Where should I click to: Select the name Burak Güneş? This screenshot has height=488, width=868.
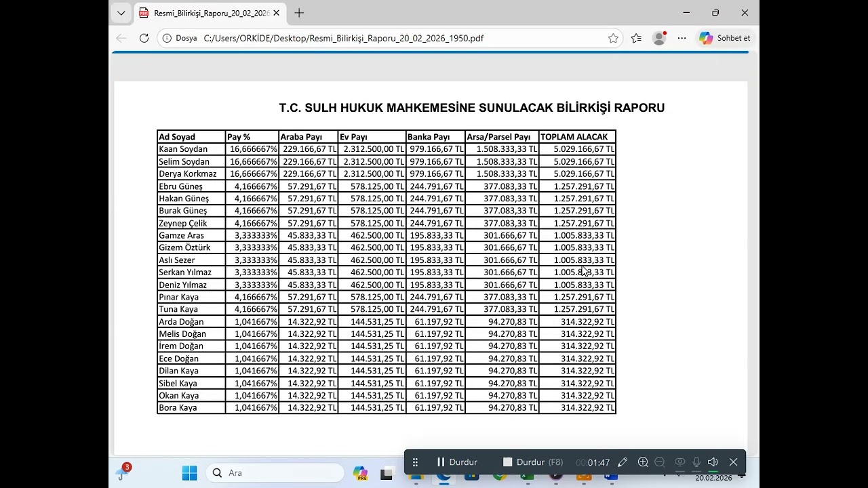pyautogui.click(x=183, y=211)
